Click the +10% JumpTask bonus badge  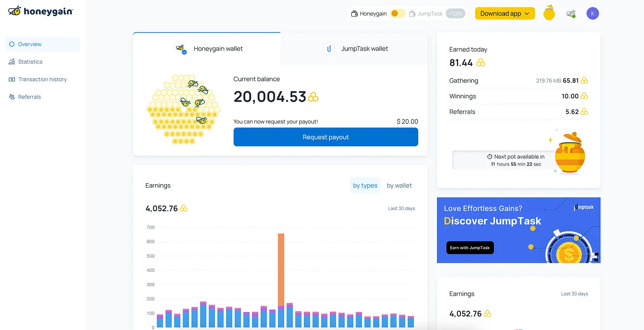[455, 14]
